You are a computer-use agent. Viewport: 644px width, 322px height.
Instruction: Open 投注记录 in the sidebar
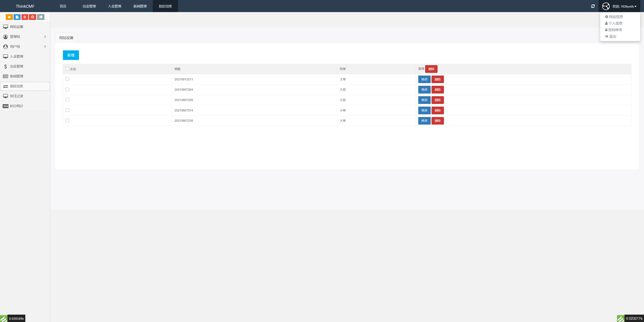tap(16, 96)
